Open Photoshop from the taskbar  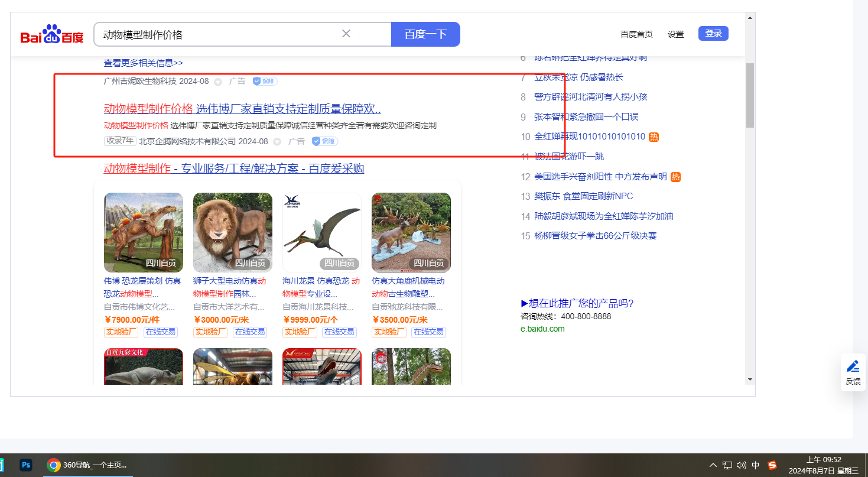point(25,465)
